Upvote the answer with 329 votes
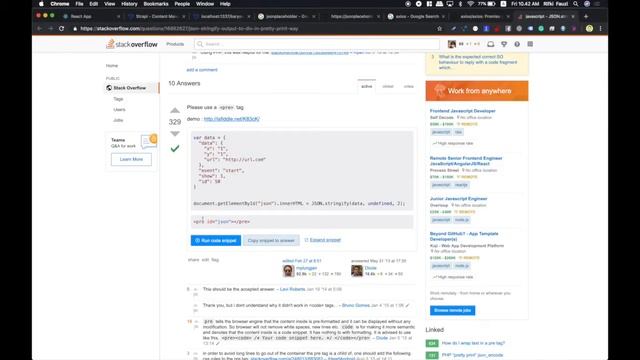640x360 pixels. (175, 110)
